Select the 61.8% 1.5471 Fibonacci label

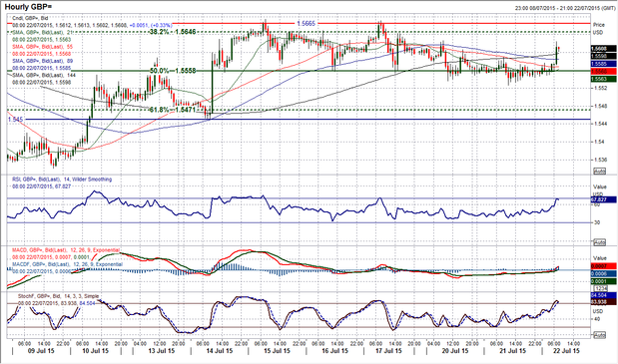[x=173, y=110]
